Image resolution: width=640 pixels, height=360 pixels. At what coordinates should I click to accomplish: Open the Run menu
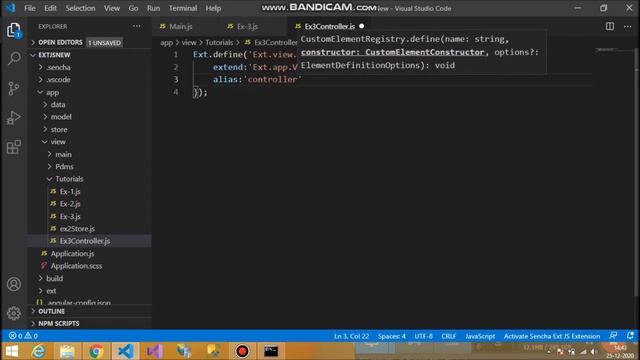(x=153, y=8)
